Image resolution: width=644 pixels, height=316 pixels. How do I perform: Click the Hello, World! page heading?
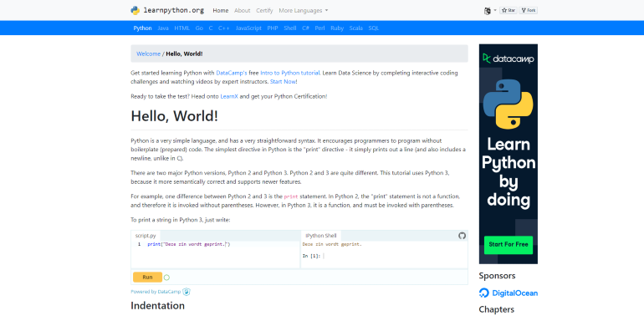pos(175,116)
